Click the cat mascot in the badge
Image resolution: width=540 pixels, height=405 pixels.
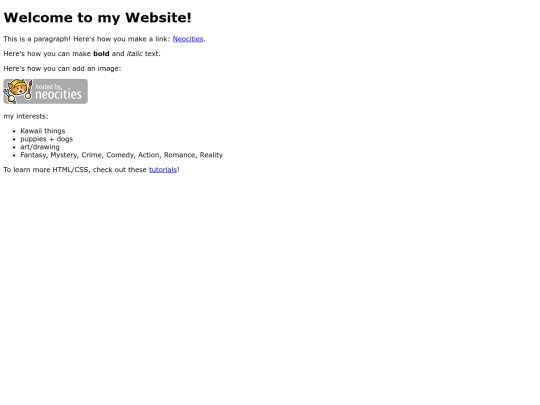(18, 91)
